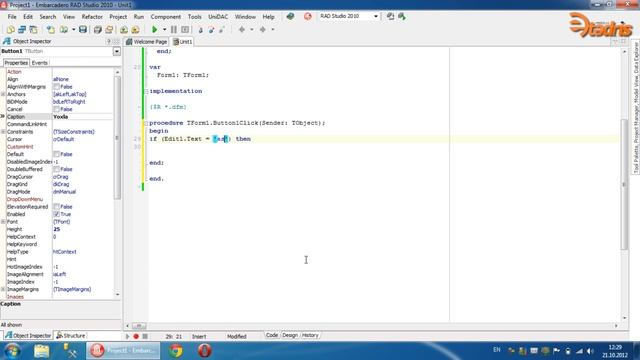Click the Trace Into debug icon
This screenshot has height=360, width=640.
tap(200, 29)
